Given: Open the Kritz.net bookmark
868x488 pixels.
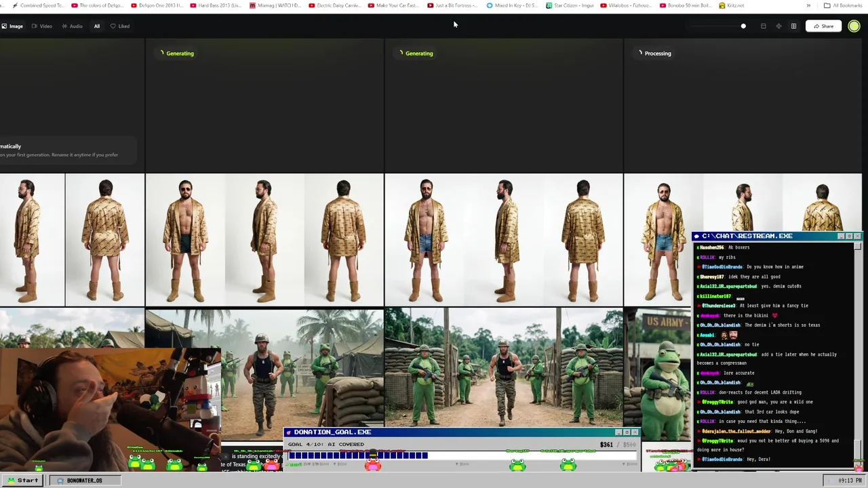Looking at the screenshot, I should [731, 5].
